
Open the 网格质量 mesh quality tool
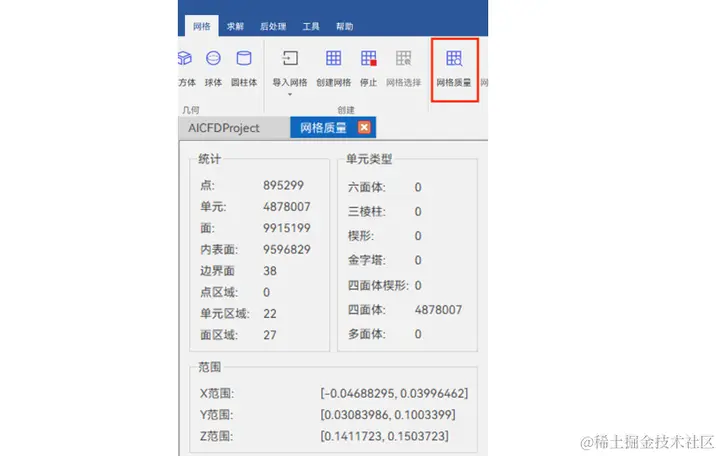(454, 69)
